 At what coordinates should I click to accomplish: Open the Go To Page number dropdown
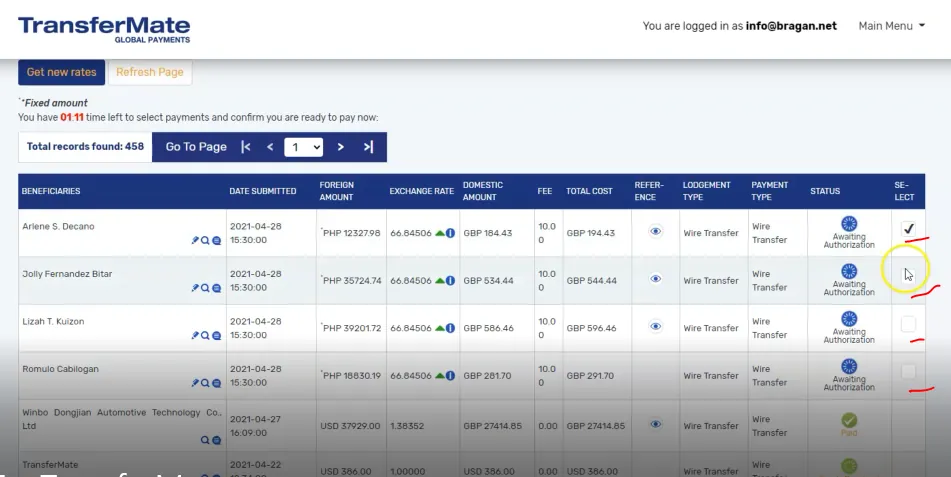pyautogui.click(x=304, y=147)
